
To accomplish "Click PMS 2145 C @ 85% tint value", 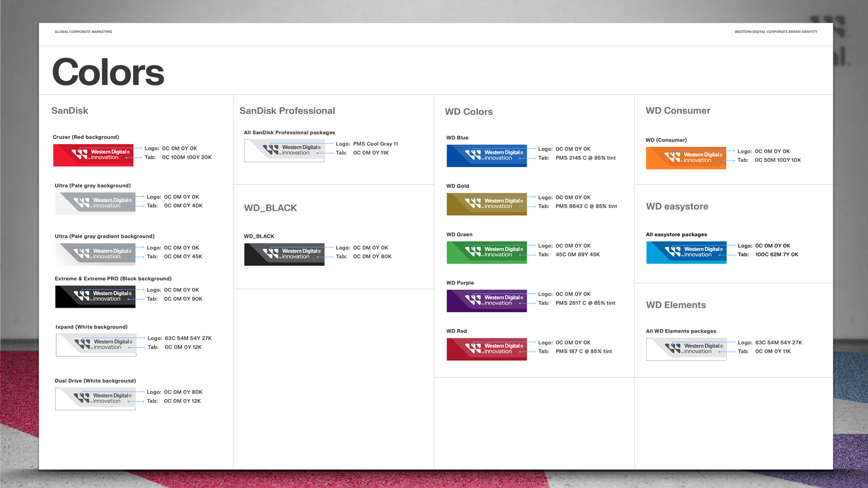I will 586,158.
